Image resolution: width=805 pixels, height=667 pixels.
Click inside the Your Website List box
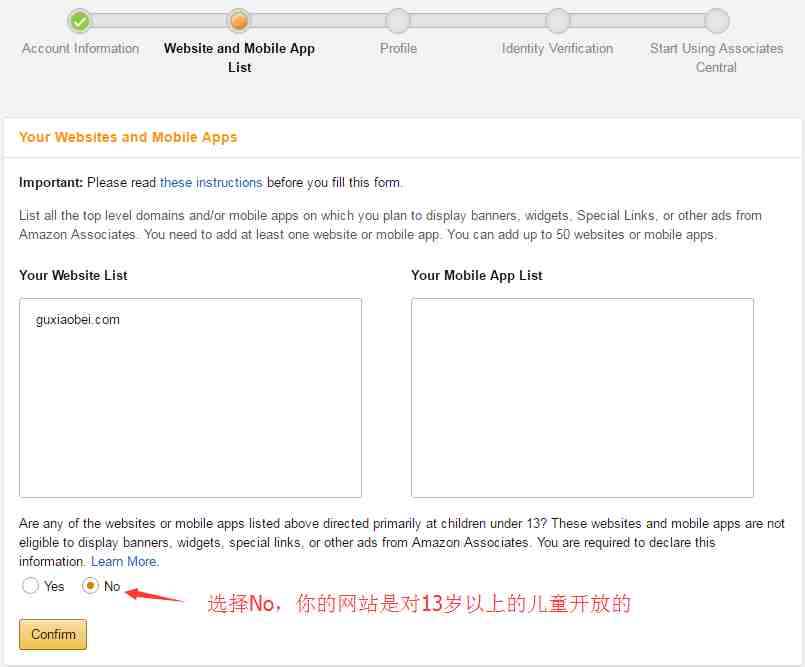click(190, 398)
